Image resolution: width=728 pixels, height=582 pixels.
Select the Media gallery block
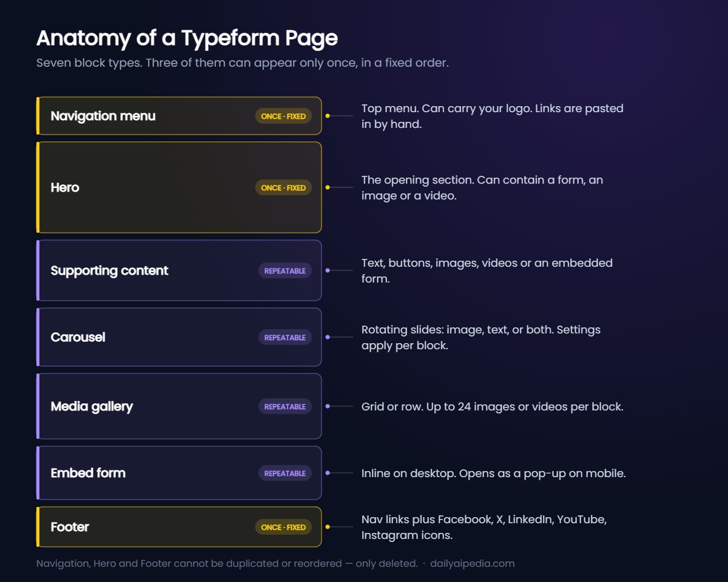click(179, 406)
